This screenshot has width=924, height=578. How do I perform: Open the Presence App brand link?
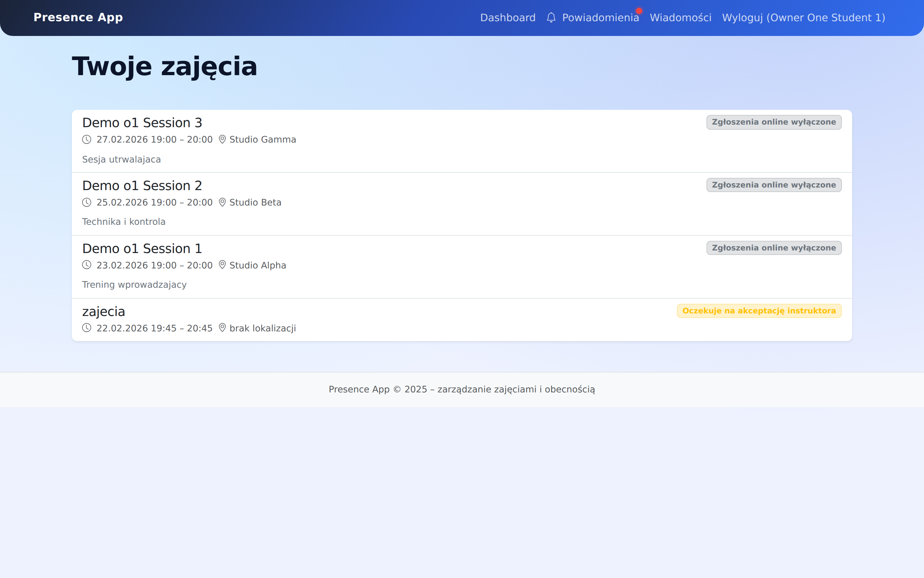[x=78, y=18]
